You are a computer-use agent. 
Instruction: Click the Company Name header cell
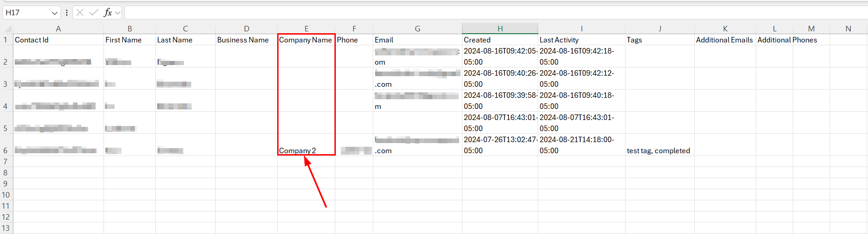306,40
